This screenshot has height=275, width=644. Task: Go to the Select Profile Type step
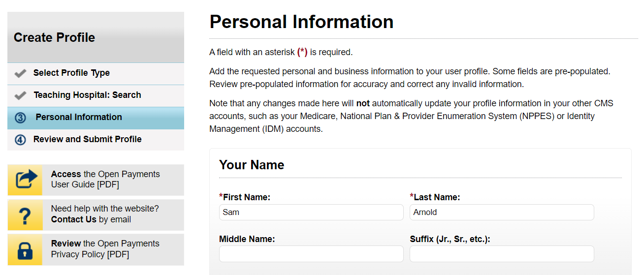[x=71, y=73]
